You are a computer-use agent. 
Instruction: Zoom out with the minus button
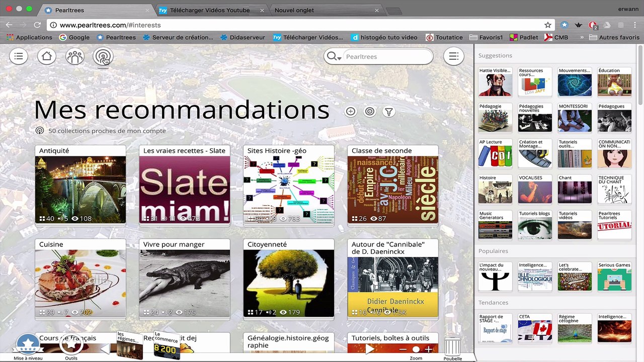pos(403,349)
